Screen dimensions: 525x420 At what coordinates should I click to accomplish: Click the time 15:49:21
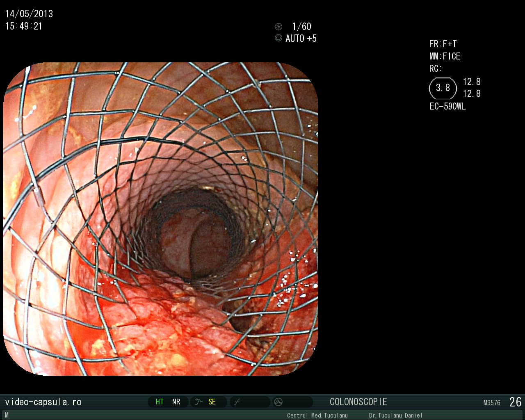pos(24,26)
